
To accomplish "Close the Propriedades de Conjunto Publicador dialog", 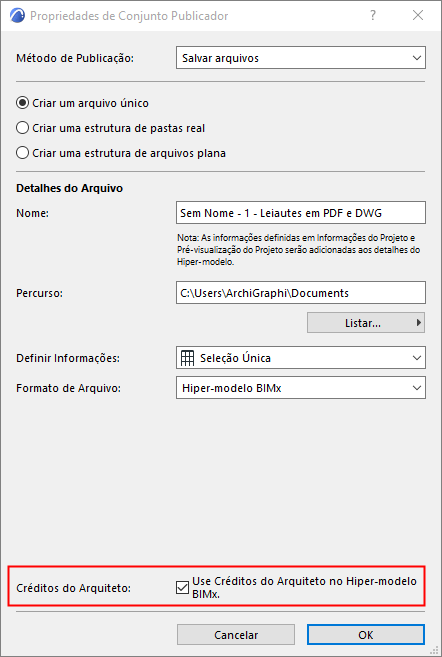I will 418,16.
